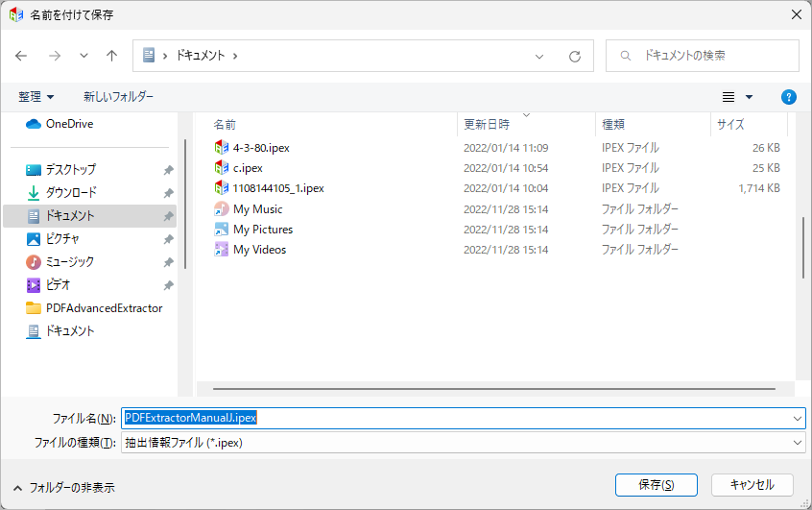
Task: Select the unpinned ドキュメント sidebar entry
Action: (60, 331)
